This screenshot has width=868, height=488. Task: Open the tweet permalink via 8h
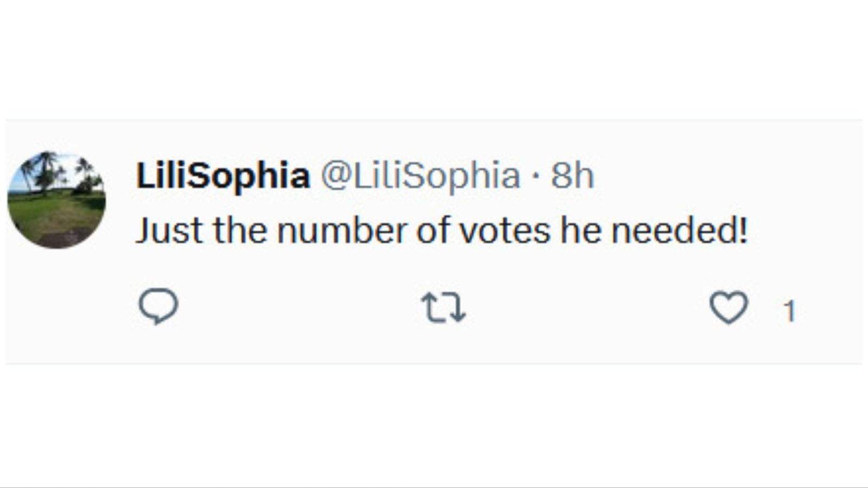pos(572,176)
